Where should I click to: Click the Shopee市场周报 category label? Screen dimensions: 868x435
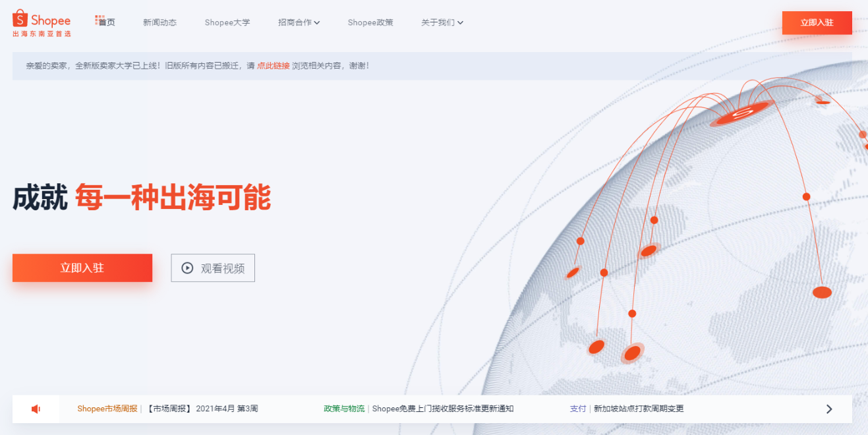[x=107, y=409]
